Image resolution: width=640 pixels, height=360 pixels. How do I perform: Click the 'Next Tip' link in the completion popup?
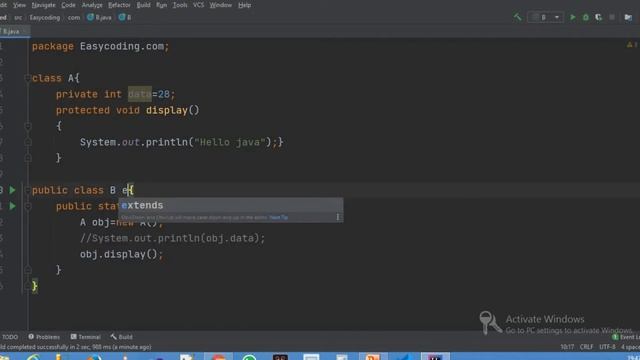278,218
